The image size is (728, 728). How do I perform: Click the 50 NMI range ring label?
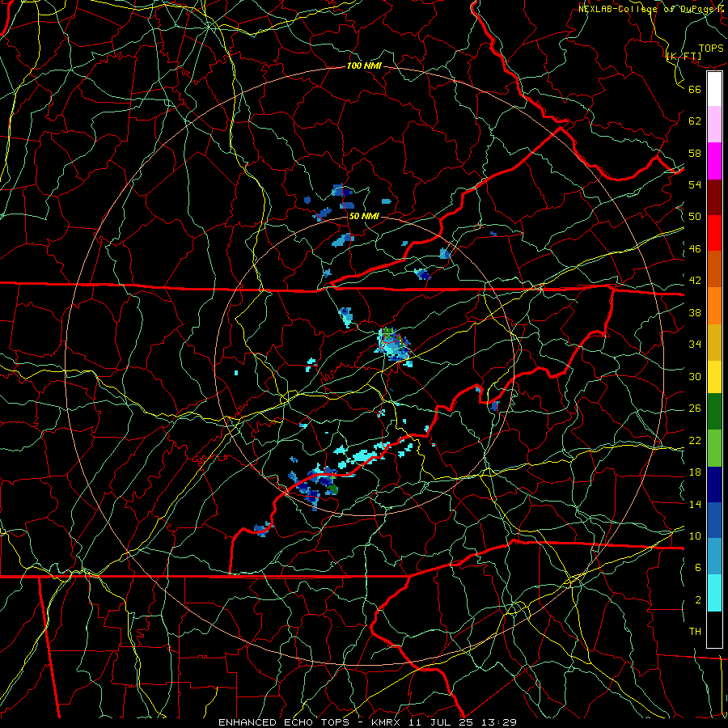pos(364,216)
